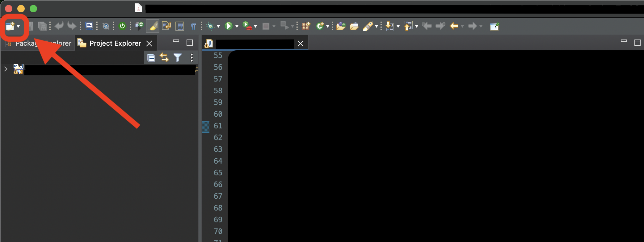Minimize the editor area
This screenshot has height=242, width=644.
(x=624, y=41)
